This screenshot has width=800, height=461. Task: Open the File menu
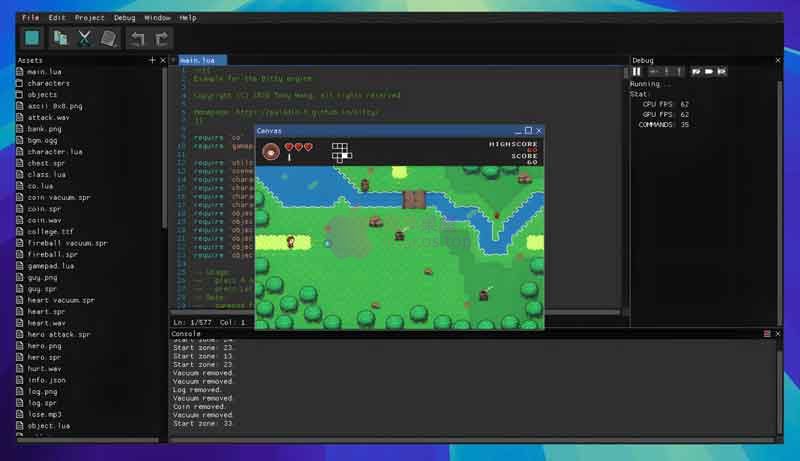[31, 18]
